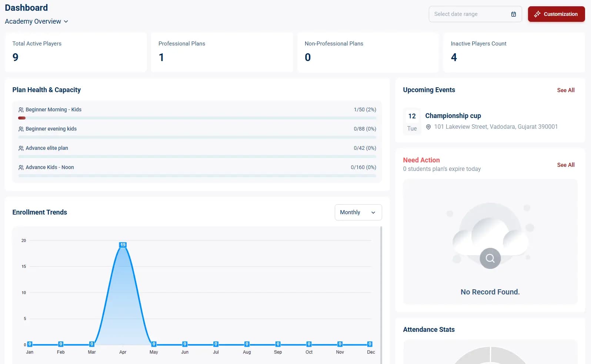Click the 0/42 (0%) capacity value
The height and width of the screenshot is (364, 591).
[x=365, y=148]
